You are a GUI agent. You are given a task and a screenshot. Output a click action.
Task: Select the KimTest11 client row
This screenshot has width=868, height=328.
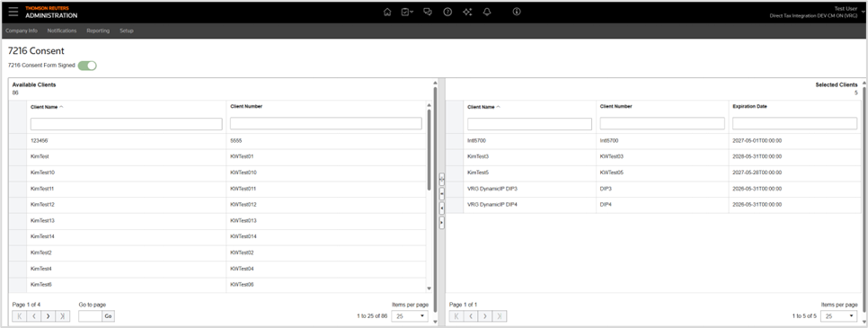217,189
